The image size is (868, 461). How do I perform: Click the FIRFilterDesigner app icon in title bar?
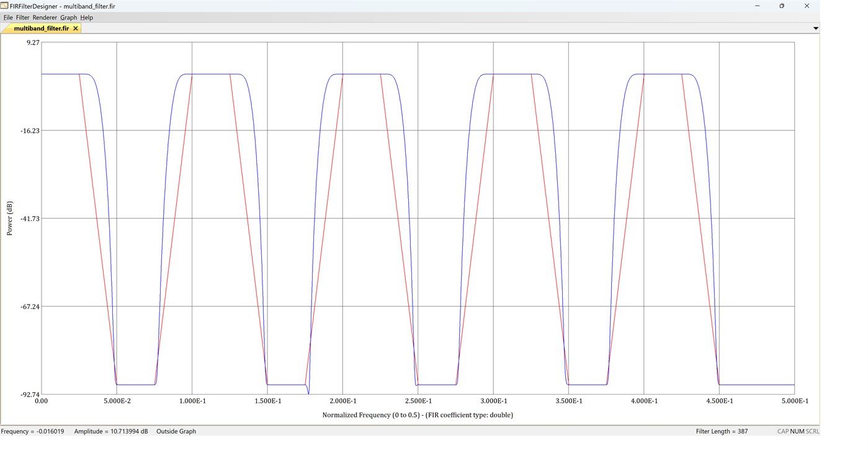click(x=5, y=6)
